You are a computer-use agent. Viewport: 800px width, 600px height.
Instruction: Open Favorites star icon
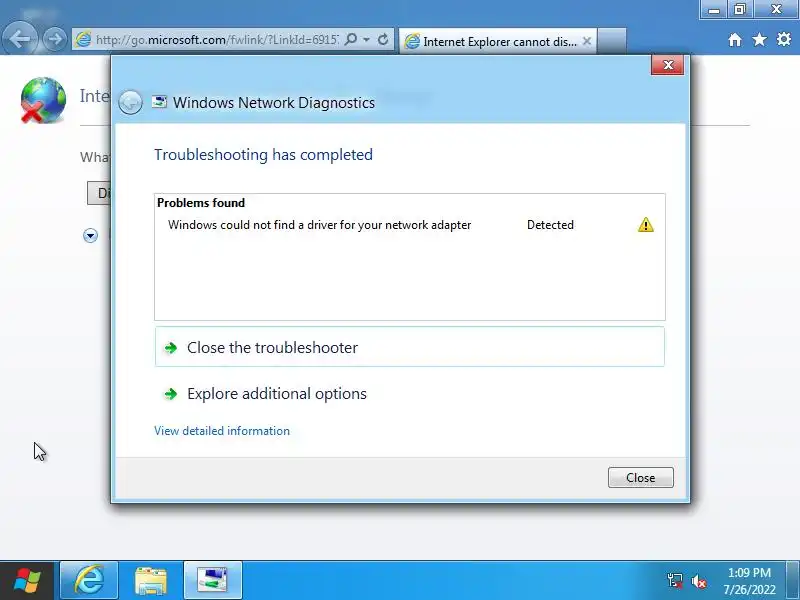(759, 39)
